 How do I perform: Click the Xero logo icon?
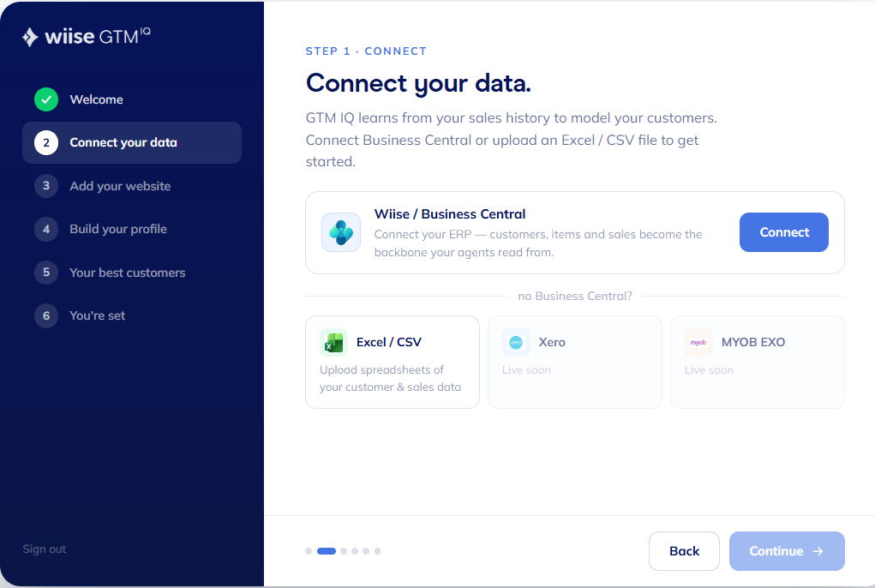[516, 343]
